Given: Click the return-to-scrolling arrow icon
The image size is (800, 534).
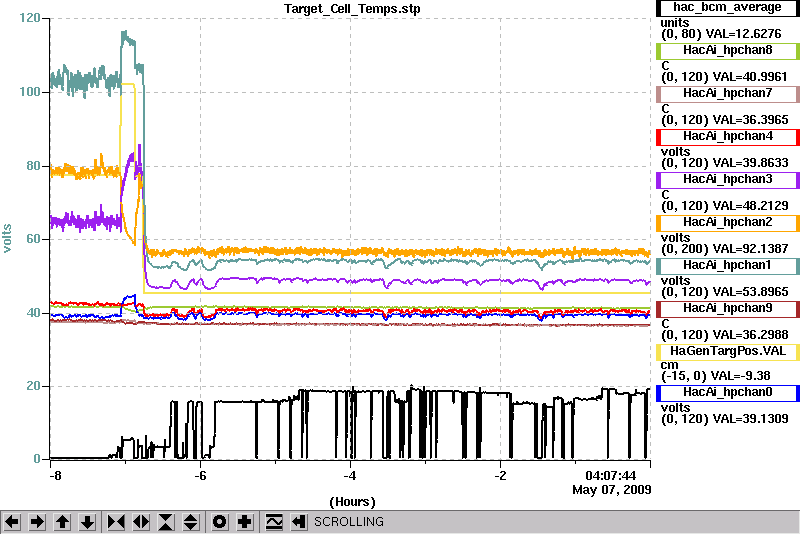Looking at the screenshot, I should coord(299,522).
